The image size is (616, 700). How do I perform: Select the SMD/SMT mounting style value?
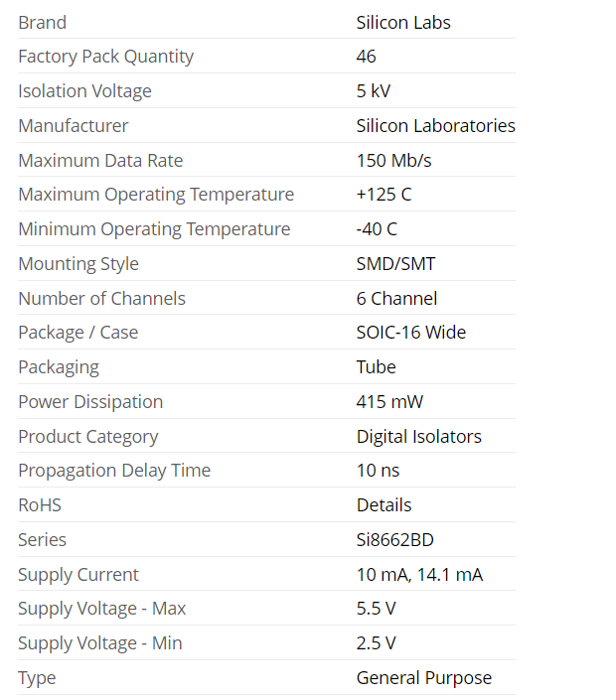(x=395, y=264)
